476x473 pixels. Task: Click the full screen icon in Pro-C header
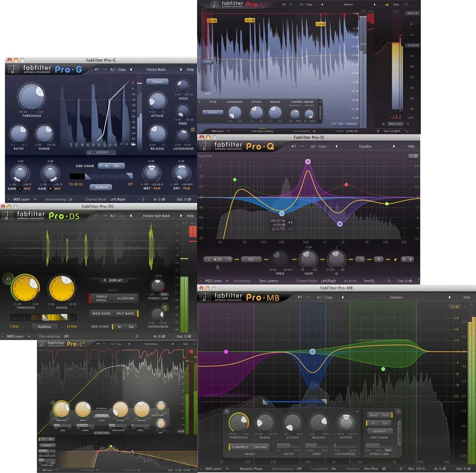pos(195,344)
